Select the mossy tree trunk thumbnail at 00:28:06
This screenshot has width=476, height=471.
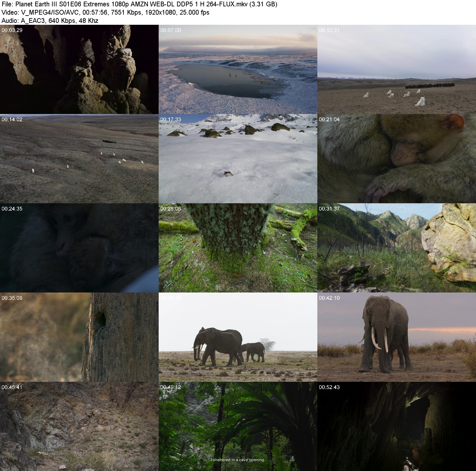point(238,248)
